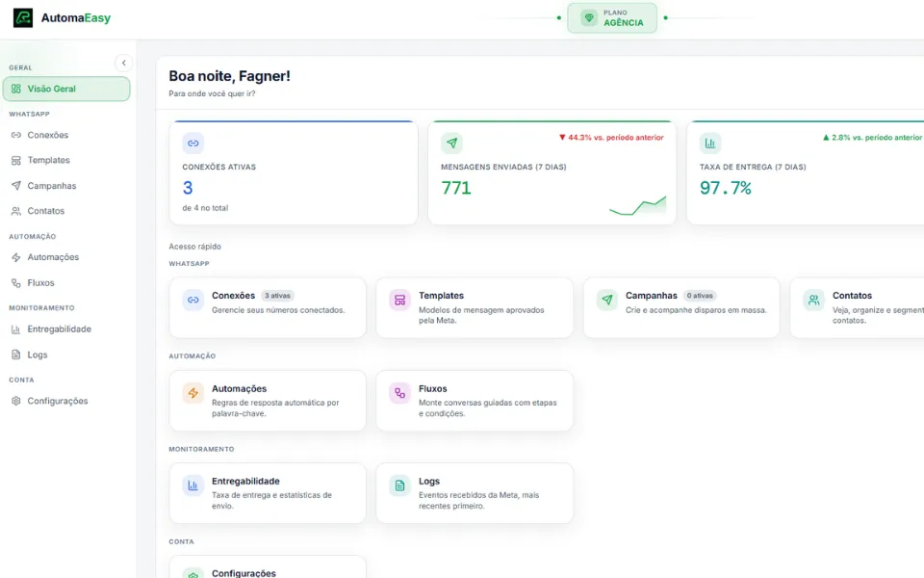Image resolution: width=924 pixels, height=578 pixels.
Task: Click the '3 ativas' badge on Conexões card
Action: click(x=277, y=296)
